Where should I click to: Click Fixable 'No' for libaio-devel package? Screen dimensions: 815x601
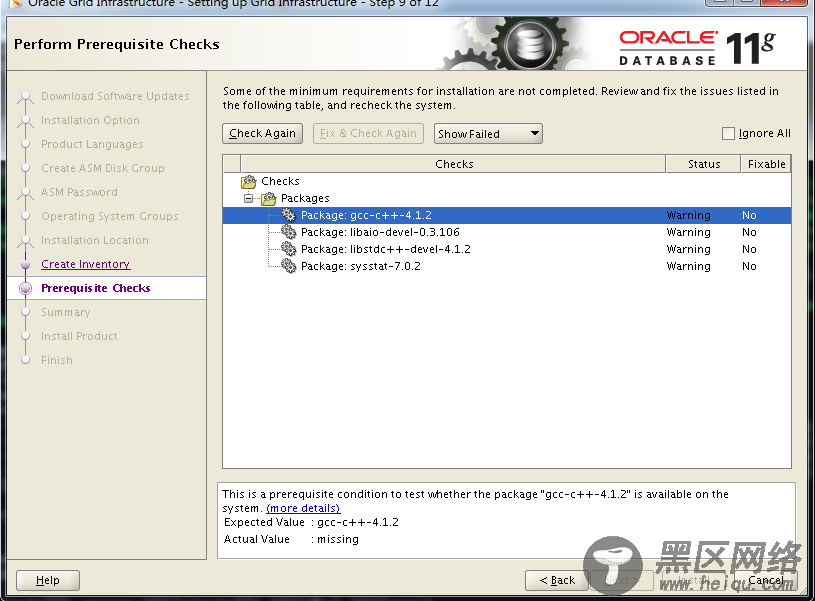tap(749, 232)
